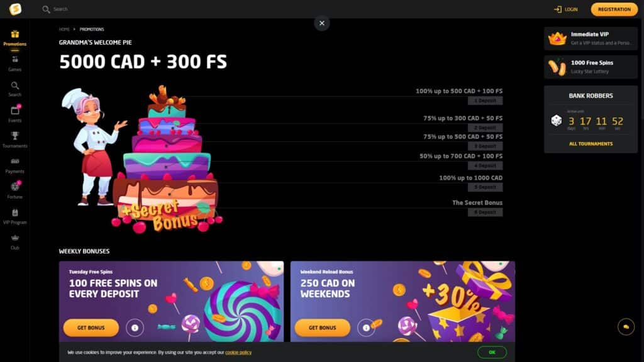Image resolution: width=644 pixels, height=362 pixels.
Task: Select the Search magnifier in sidebar
Action: pyautogui.click(x=15, y=85)
